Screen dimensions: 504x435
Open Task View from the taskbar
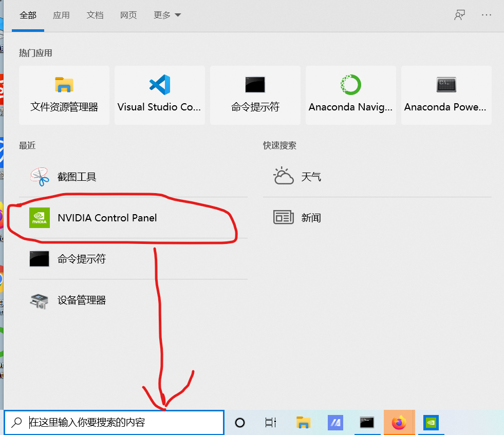click(x=271, y=422)
